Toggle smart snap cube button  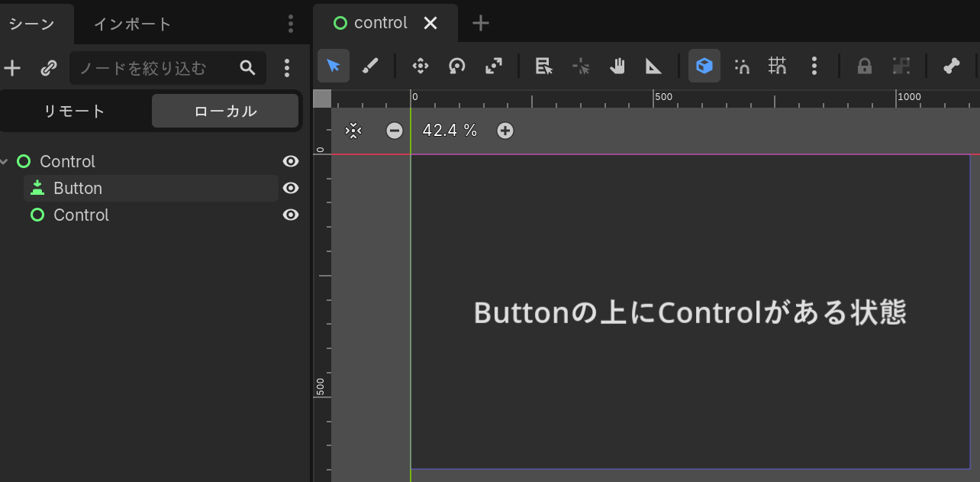704,66
